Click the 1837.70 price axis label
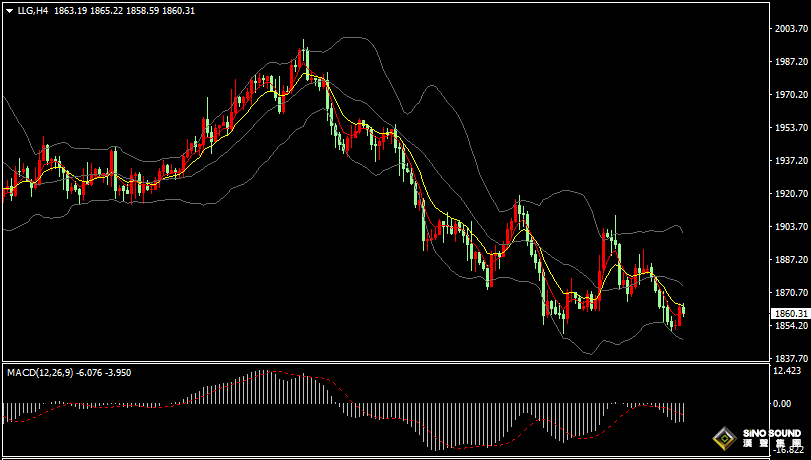811x460 pixels. pyautogui.click(x=791, y=358)
